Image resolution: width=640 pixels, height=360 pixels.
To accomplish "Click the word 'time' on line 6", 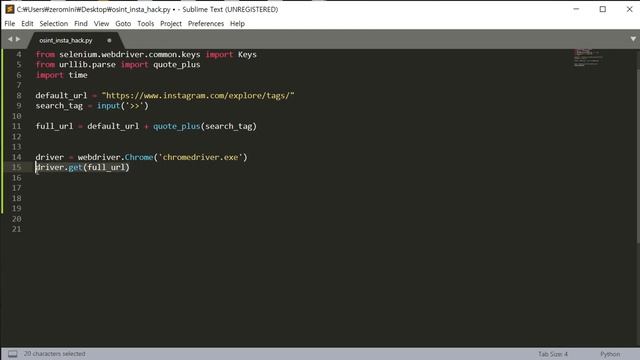I will [78, 75].
